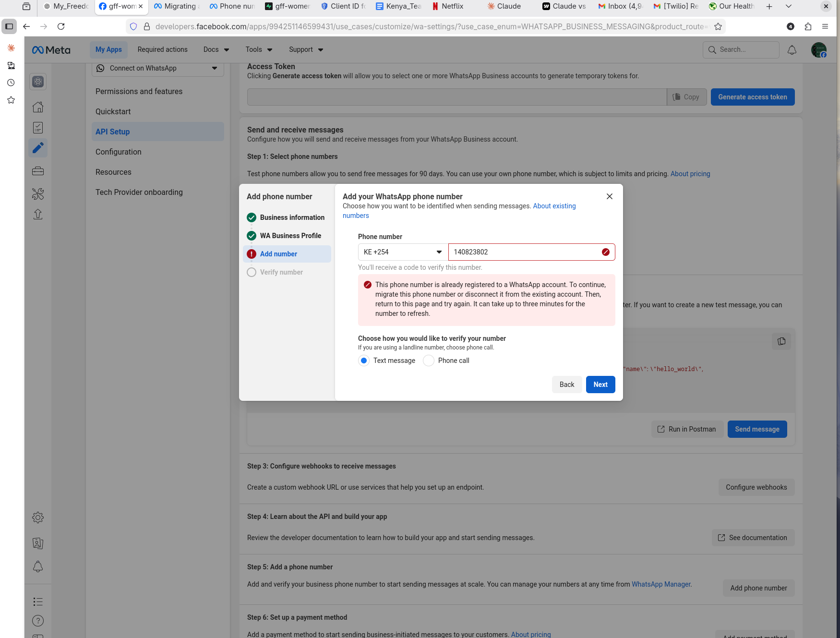Open settings gear icon in left sidebar
The width and height of the screenshot is (840, 638).
pos(38,518)
